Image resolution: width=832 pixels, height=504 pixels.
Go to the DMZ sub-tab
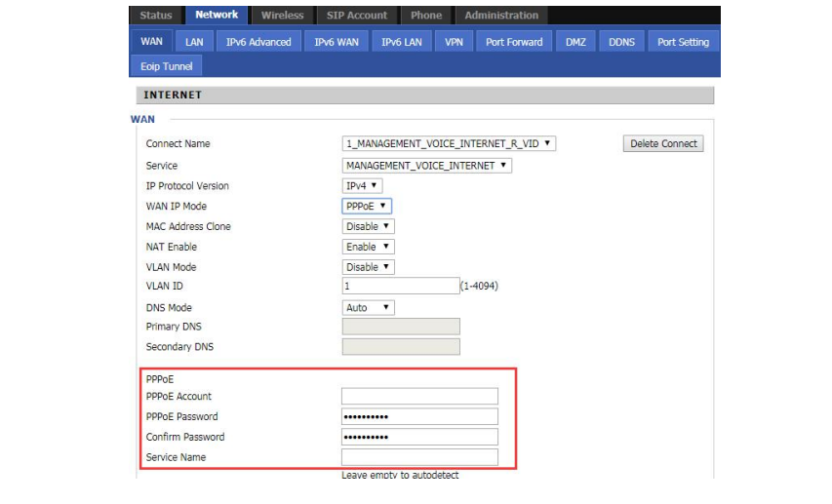coord(575,42)
